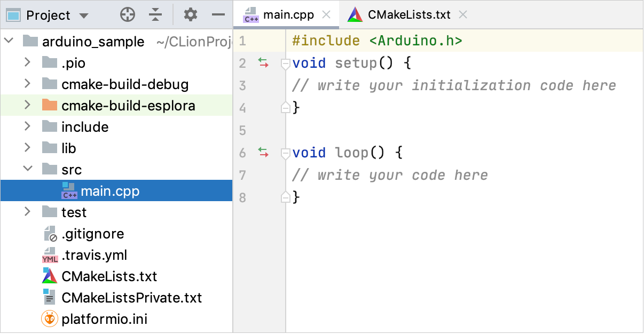Click the Collapse All icon in Project panel

coord(155,15)
